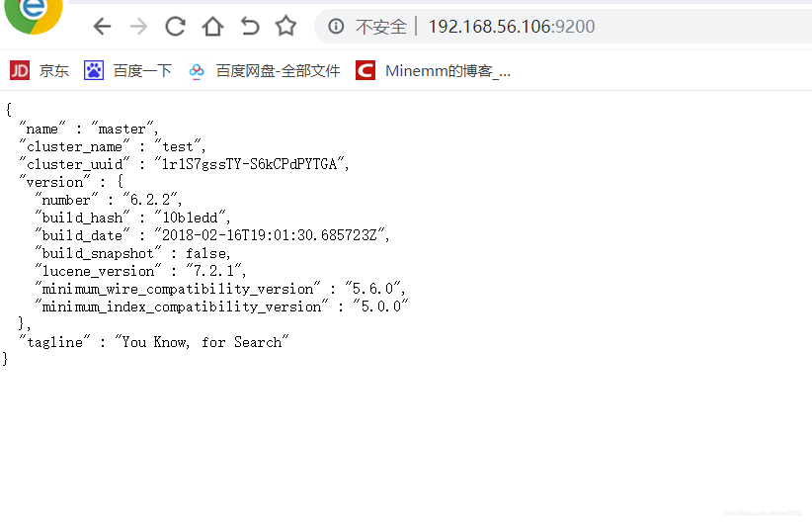Go to the home page icon
Viewport: 812px width, 526px height.
coord(212,26)
